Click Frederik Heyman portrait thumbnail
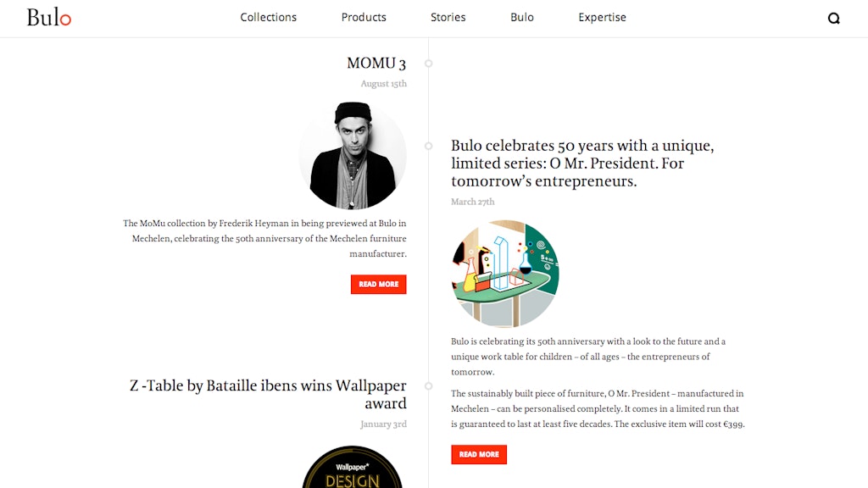This screenshot has height=488, width=868. [x=353, y=155]
